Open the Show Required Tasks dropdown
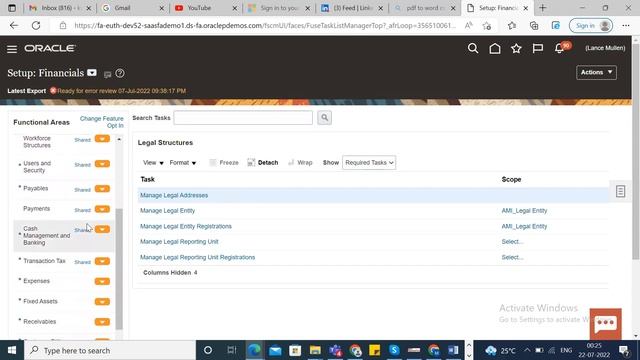 (x=369, y=162)
